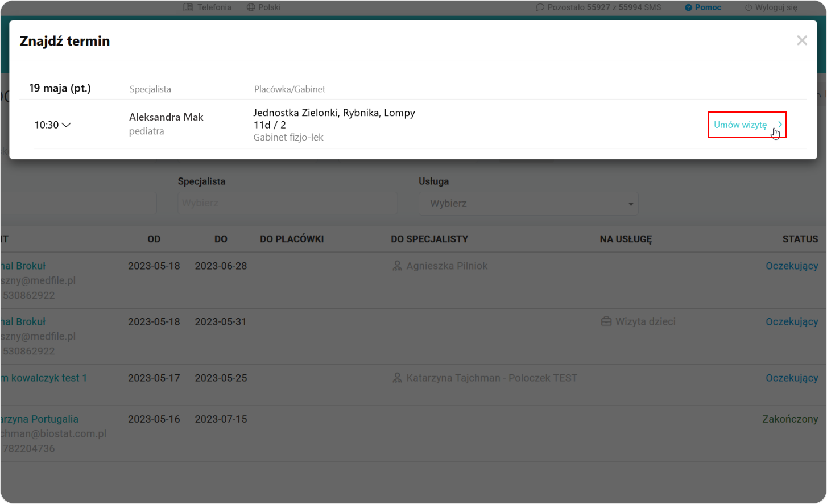The width and height of the screenshot is (827, 504).
Task: Click the 2023-05-31 end date cell
Action: point(221,321)
